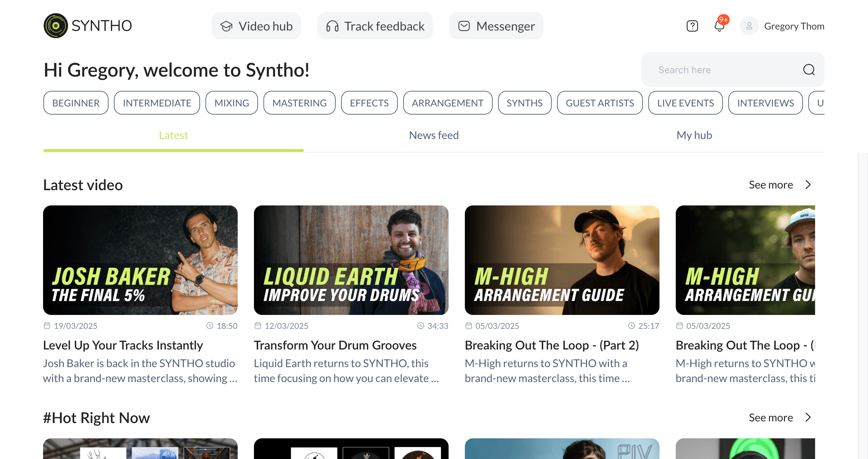Open Video hub via graduation cap button
868x459 pixels.
click(256, 26)
